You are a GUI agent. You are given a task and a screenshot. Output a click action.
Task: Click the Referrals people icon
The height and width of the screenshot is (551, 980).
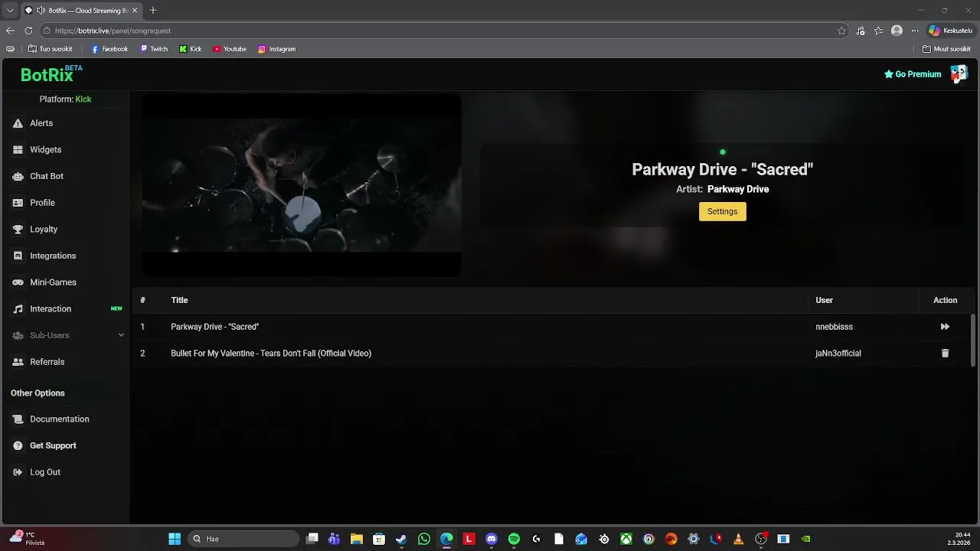point(18,362)
